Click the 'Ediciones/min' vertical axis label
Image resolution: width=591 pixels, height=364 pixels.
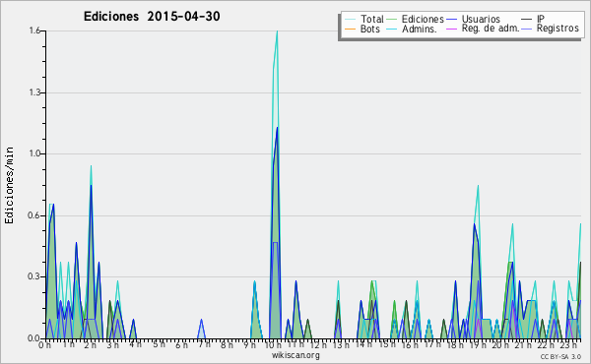[9, 185]
